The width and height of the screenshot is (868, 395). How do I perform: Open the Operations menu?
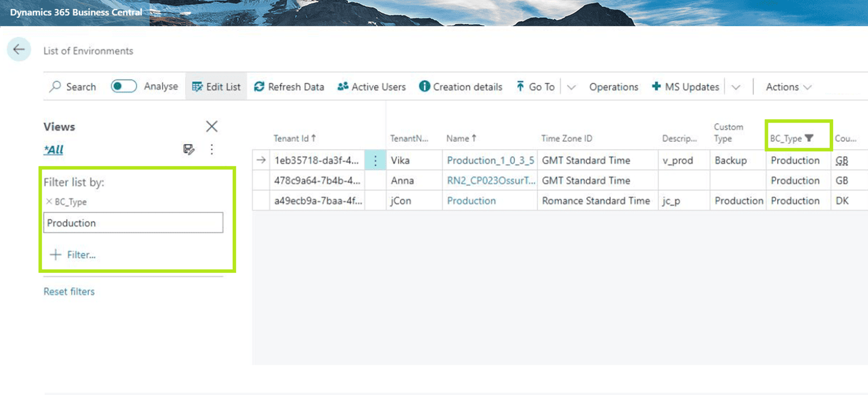[613, 87]
